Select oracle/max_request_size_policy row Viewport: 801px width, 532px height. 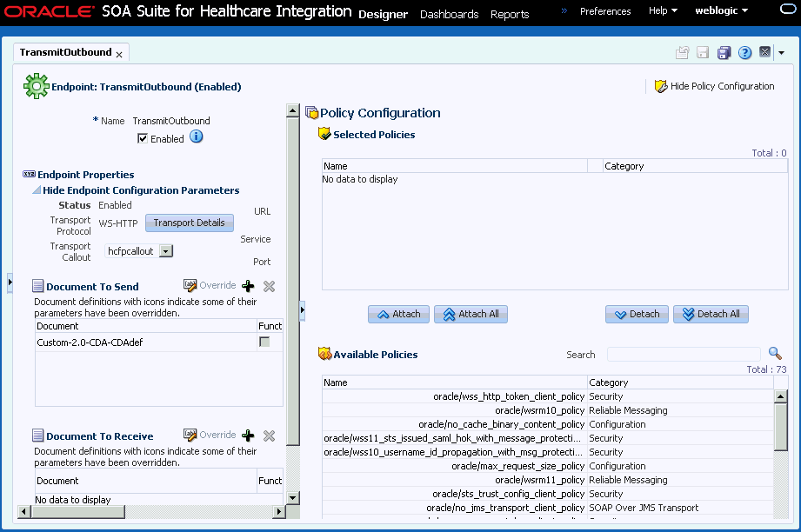pos(548,466)
